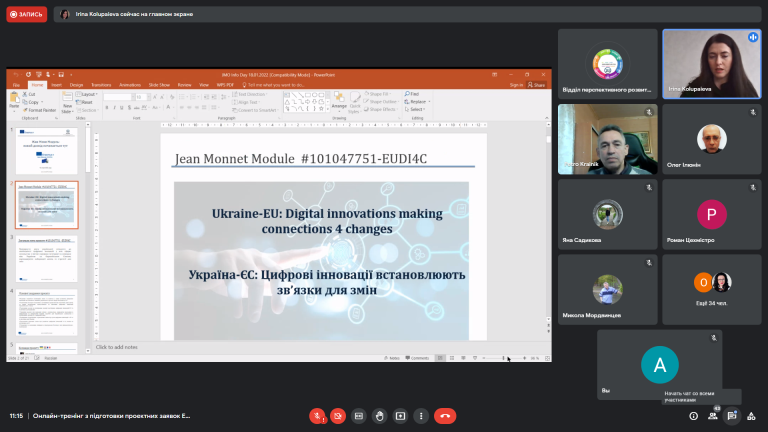The image size is (768, 432).
Task: Click Cut in Clipboard group
Action: (29, 94)
